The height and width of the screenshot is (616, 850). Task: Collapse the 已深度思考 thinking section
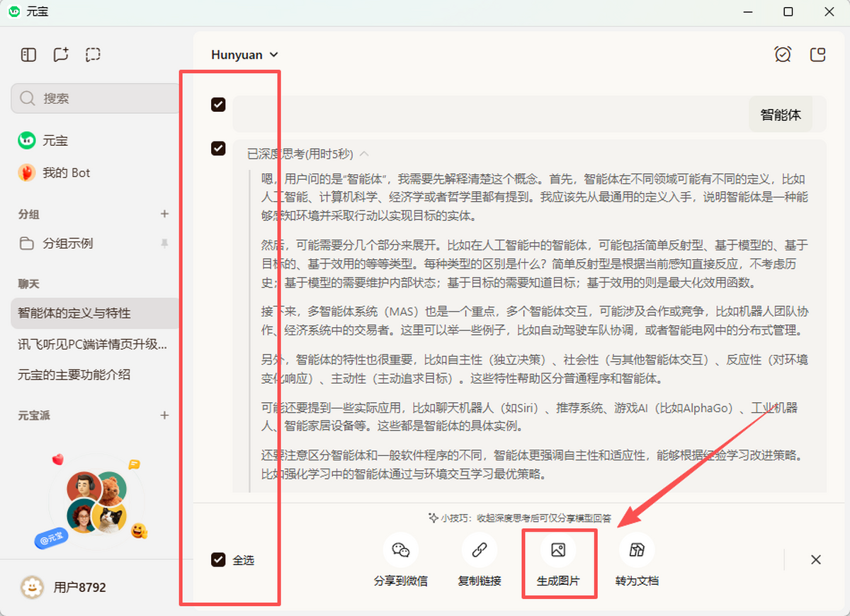coord(365,153)
